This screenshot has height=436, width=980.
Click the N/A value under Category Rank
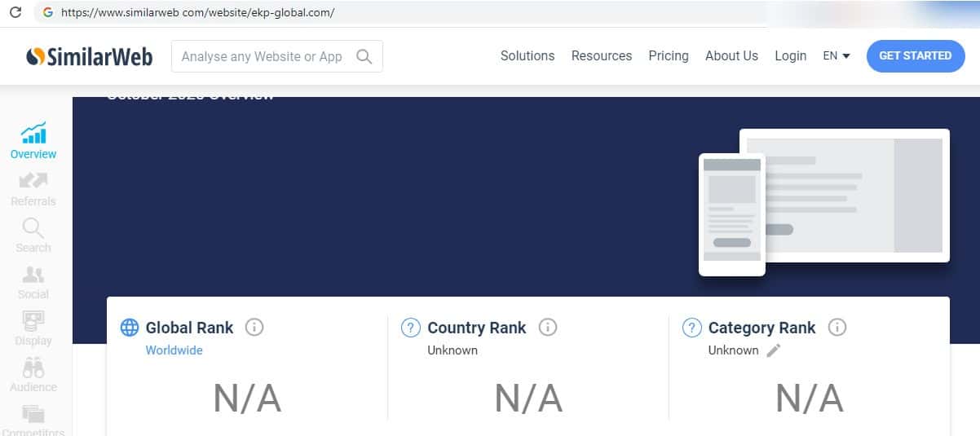point(810,399)
